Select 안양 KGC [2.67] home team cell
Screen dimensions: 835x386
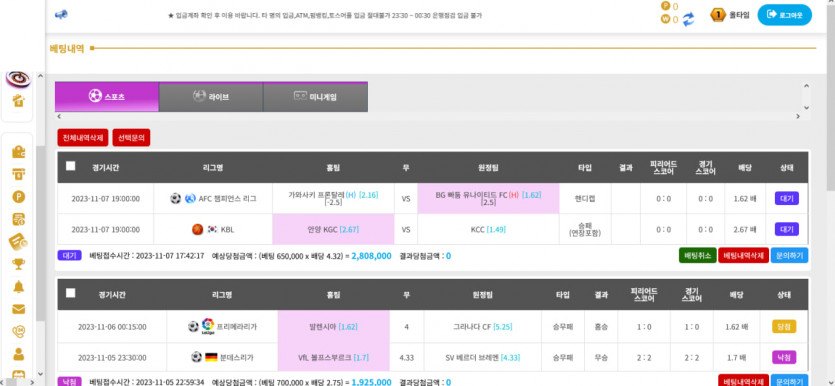(x=333, y=229)
